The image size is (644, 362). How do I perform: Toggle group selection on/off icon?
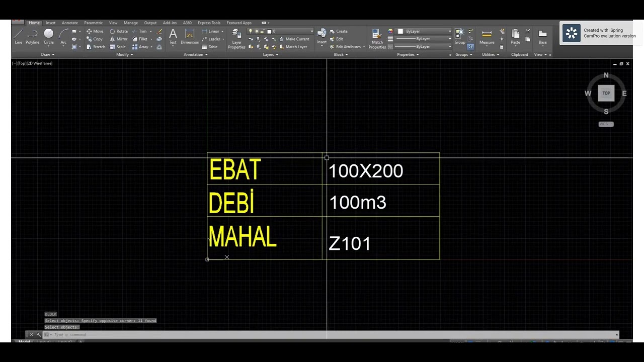pos(470,47)
